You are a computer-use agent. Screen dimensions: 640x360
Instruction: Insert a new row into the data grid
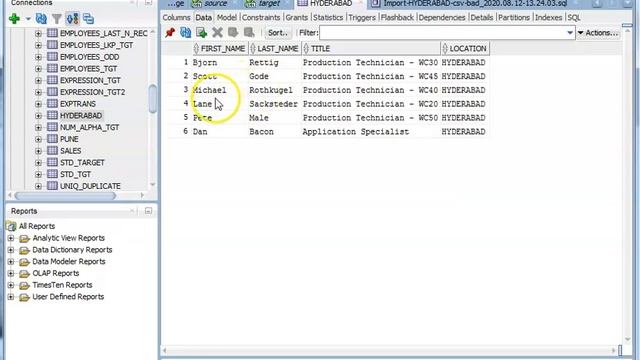201,33
